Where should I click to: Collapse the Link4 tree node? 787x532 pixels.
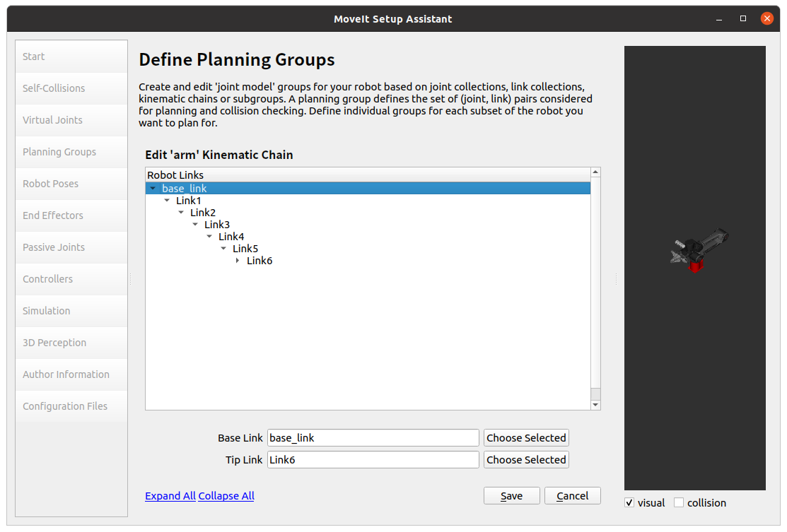click(209, 237)
